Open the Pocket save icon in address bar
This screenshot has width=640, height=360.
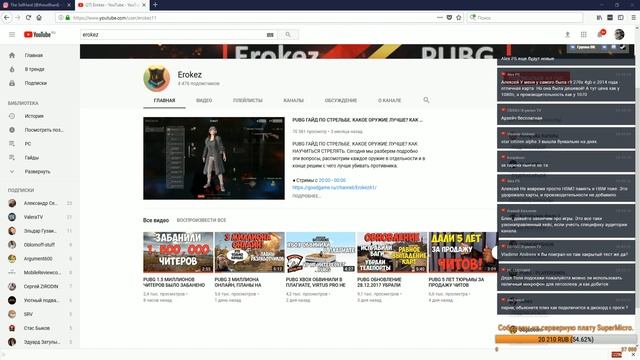[449, 18]
